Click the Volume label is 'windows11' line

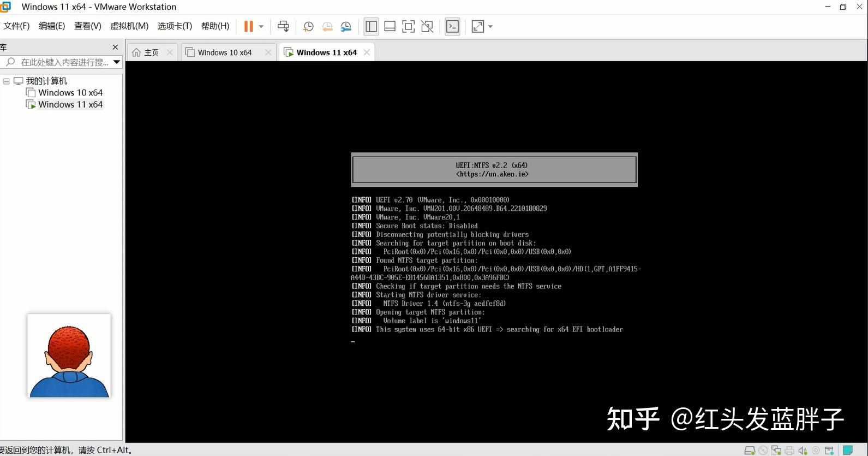[432, 321]
